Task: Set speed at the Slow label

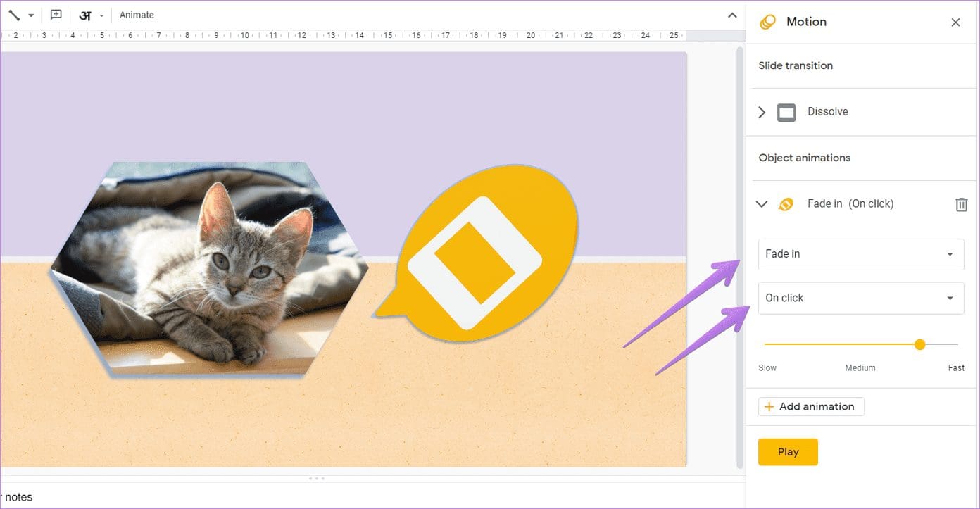Action: 767,367
